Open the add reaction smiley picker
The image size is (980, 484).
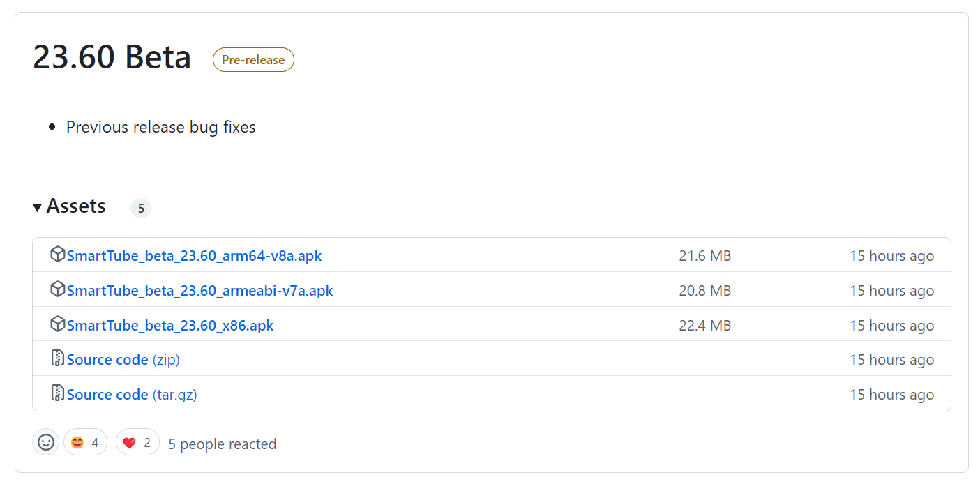[46, 442]
